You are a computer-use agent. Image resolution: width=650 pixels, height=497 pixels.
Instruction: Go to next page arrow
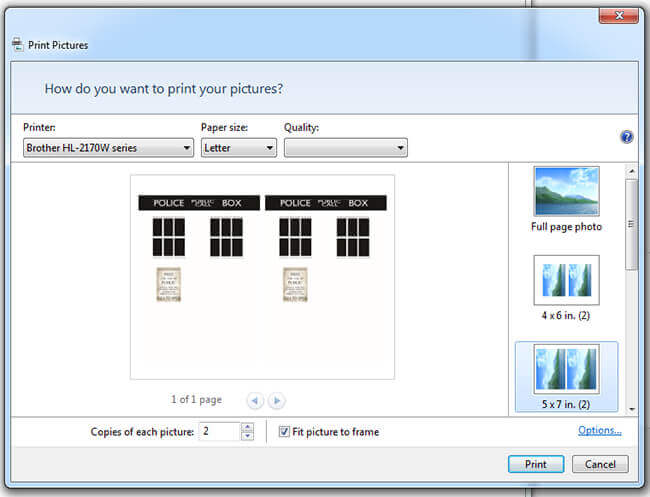pyautogui.click(x=276, y=400)
